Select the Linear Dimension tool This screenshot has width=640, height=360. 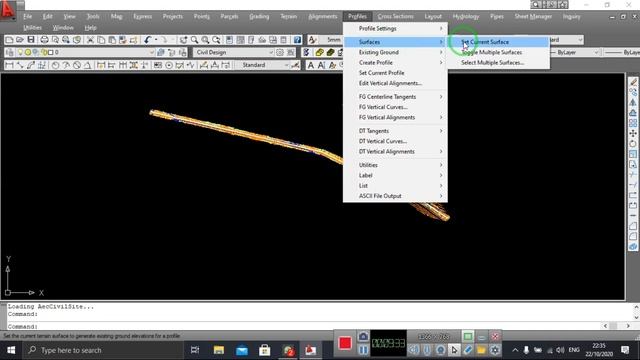click(9, 65)
